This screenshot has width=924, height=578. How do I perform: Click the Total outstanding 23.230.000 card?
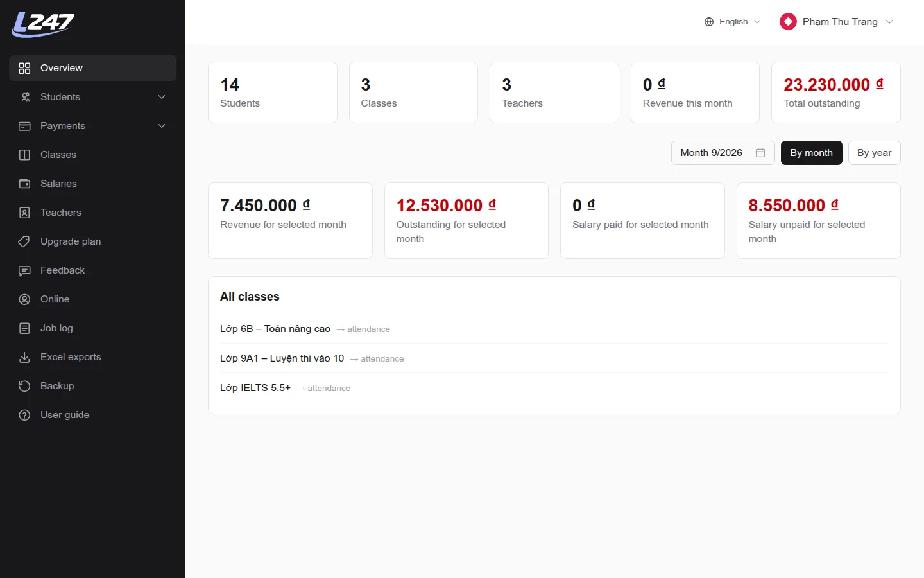[836, 92]
